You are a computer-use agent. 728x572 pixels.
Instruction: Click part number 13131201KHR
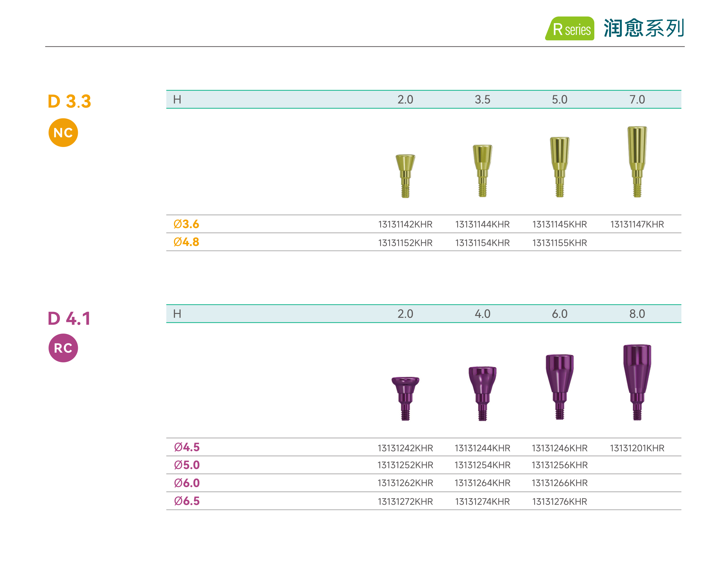click(x=637, y=448)
